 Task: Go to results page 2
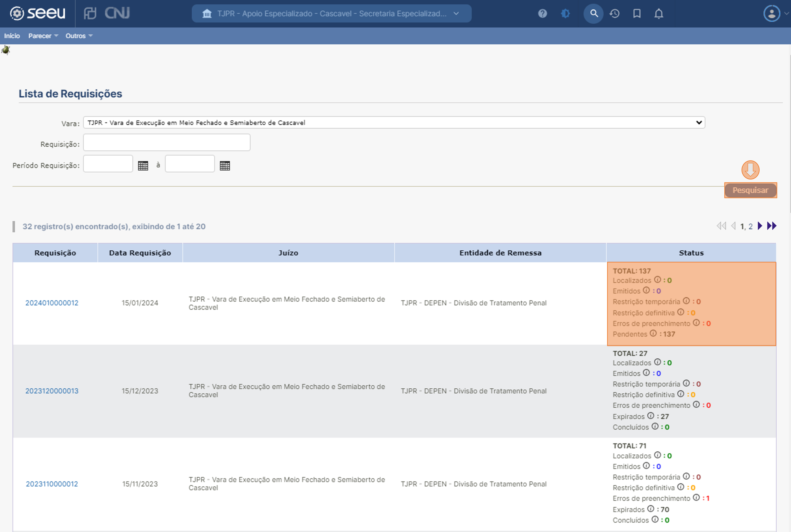coord(751,226)
